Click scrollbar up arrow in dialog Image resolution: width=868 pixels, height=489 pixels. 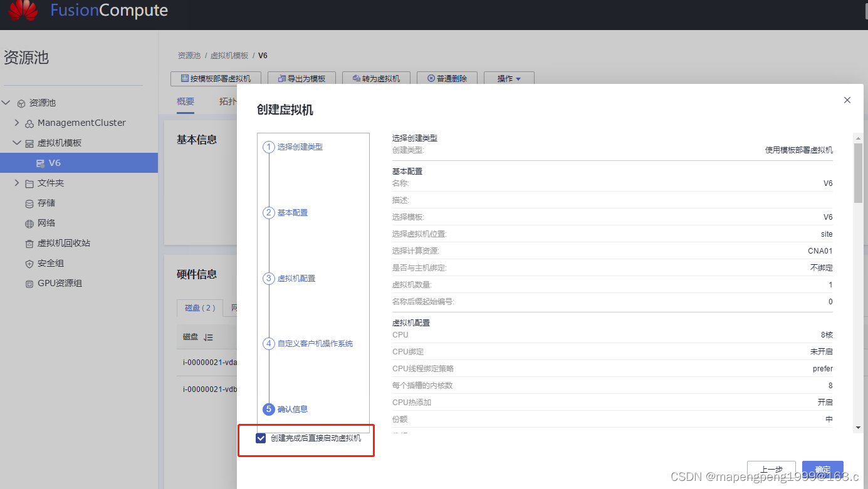coord(858,137)
